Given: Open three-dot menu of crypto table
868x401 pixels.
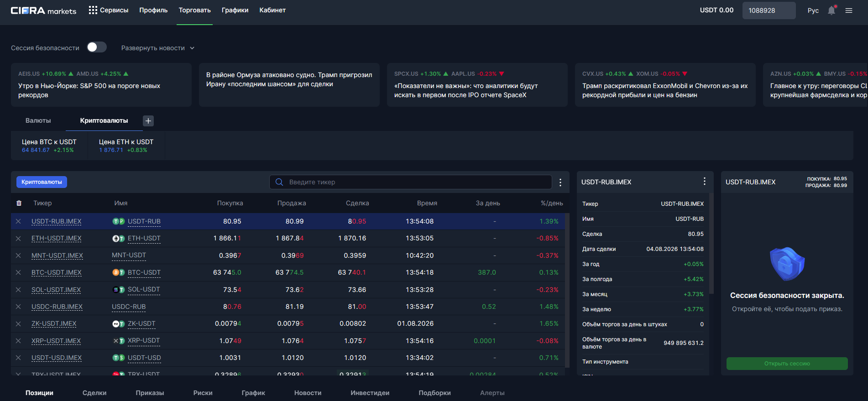Looking at the screenshot, I should [x=560, y=182].
